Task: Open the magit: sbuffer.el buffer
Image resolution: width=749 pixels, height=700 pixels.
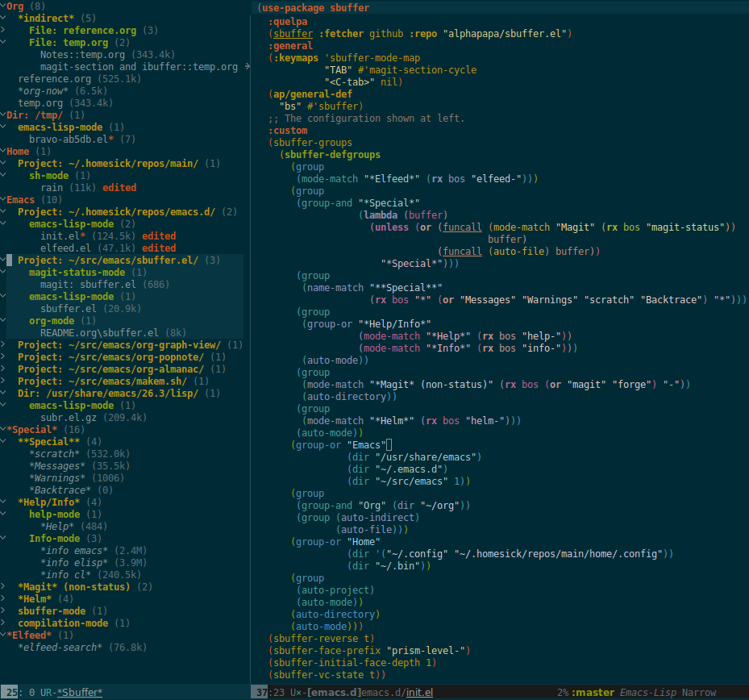Action: (105, 285)
